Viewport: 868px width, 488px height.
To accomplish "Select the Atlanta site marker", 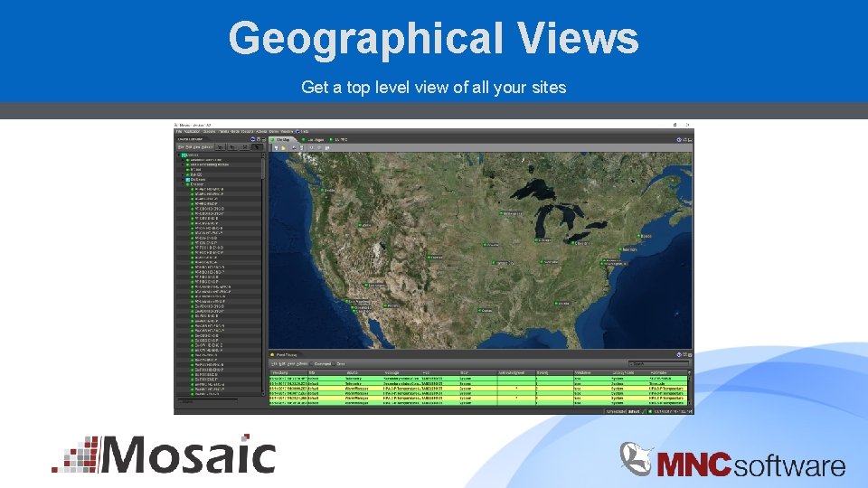I will (x=556, y=304).
